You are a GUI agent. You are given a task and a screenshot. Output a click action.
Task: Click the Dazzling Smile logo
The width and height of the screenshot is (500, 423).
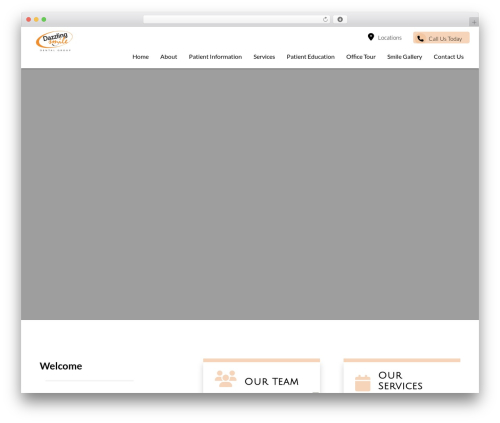pyautogui.click(x=54, y=41)
